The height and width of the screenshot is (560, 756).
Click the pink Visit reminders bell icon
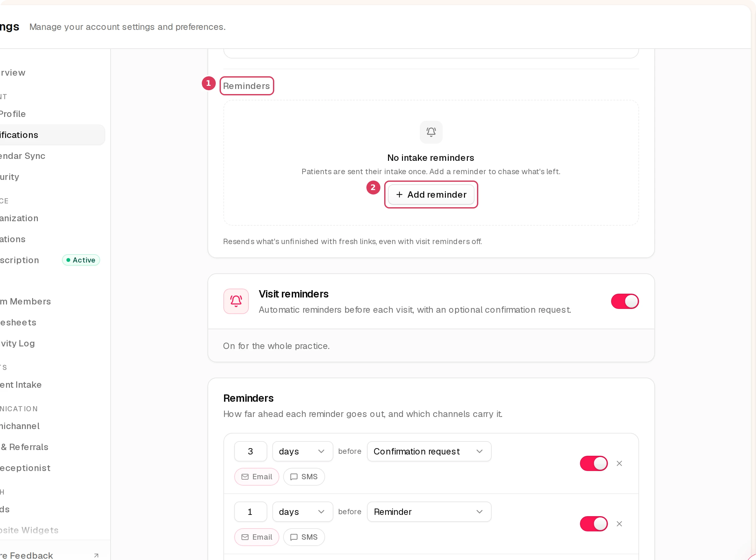pyautogui.click(x=236, y=301)
